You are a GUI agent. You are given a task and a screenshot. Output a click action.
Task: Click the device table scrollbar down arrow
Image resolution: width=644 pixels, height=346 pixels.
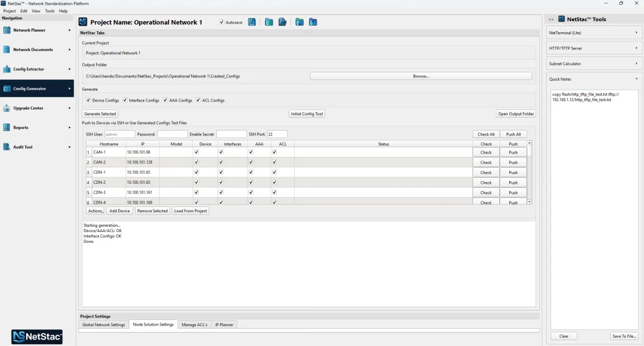coord(530,202)
